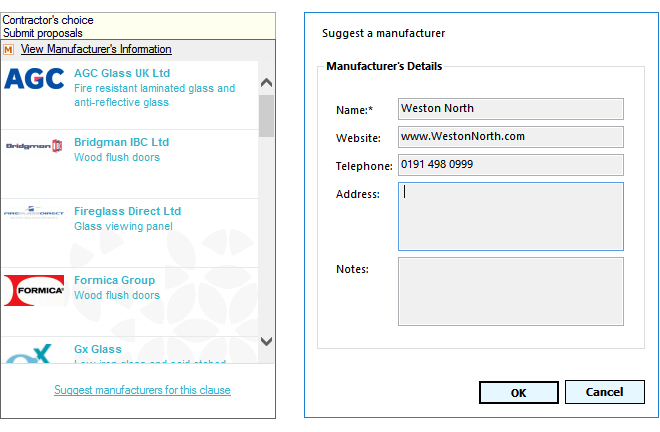This screenshot has height=432, width=660.
Task: Click the Fireglass Direct logo thumbnail
Action: click(x=34, y=212)
